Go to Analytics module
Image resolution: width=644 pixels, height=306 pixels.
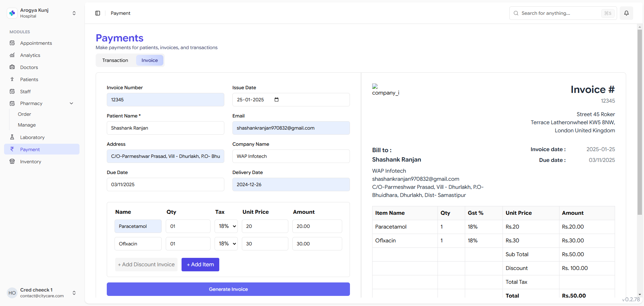pos(42,55)
